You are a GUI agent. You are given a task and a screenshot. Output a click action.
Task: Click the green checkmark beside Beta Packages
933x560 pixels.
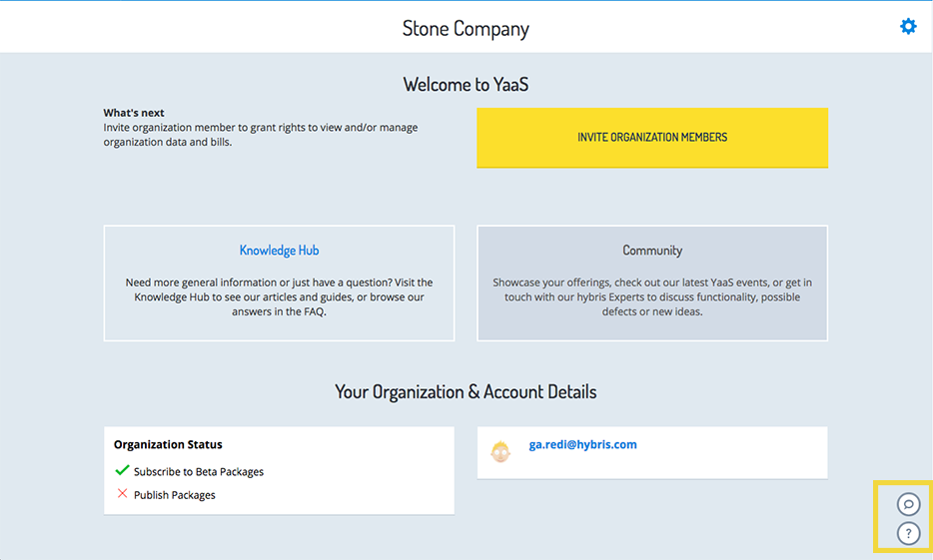(122, 470)
